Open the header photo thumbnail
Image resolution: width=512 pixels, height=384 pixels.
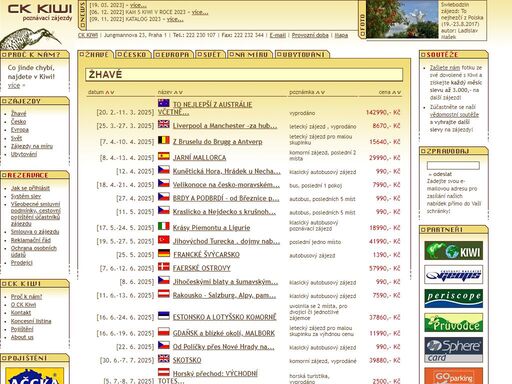402,19
